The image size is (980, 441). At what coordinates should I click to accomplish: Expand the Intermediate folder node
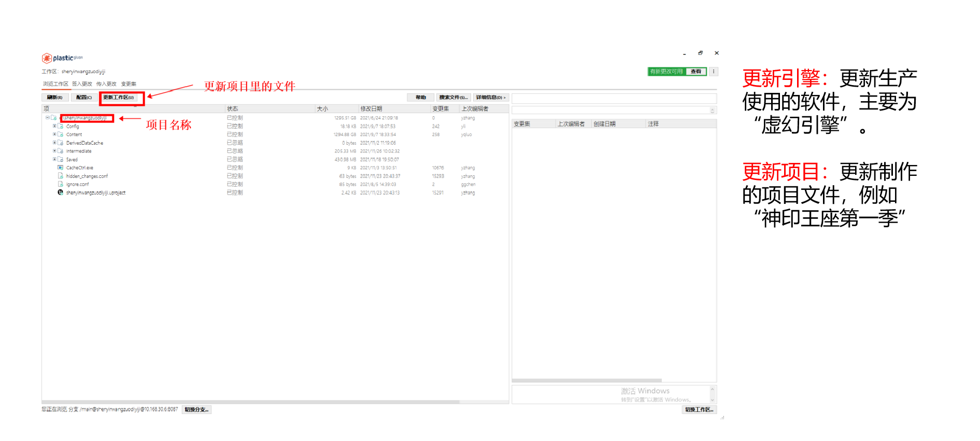[x=54, y=151]
